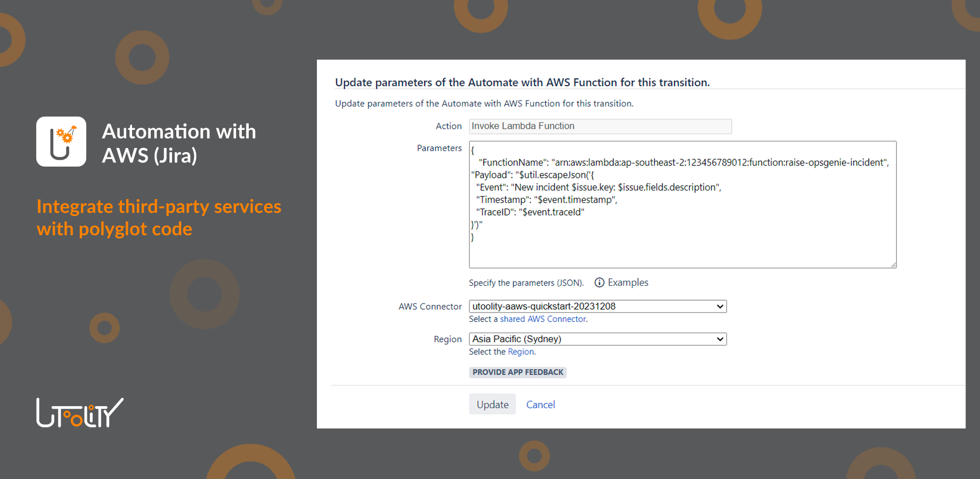Click the Invoke Lambda Function action field
The height and width of the screenshot is (479, 980).
coord(600,126)
